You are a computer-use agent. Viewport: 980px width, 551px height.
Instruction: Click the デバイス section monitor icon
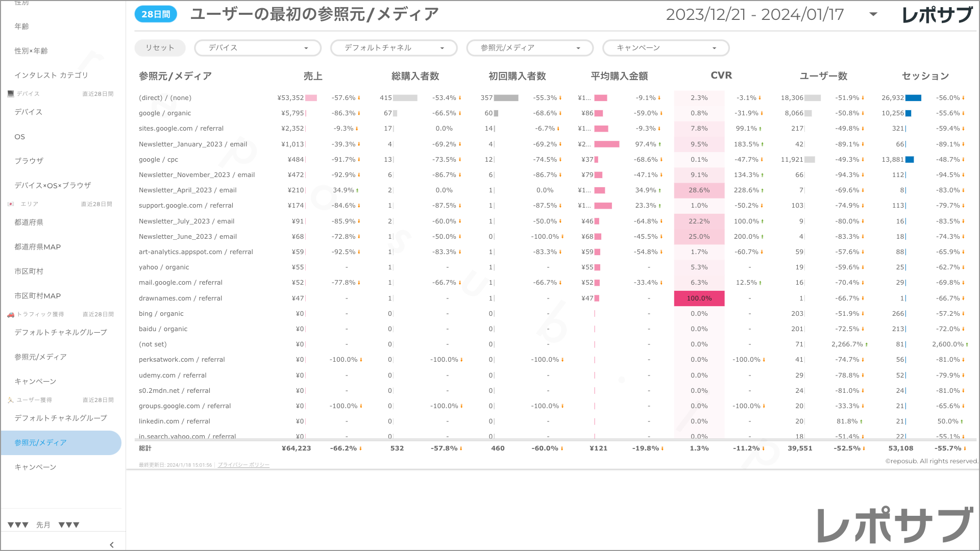(11, 94)
